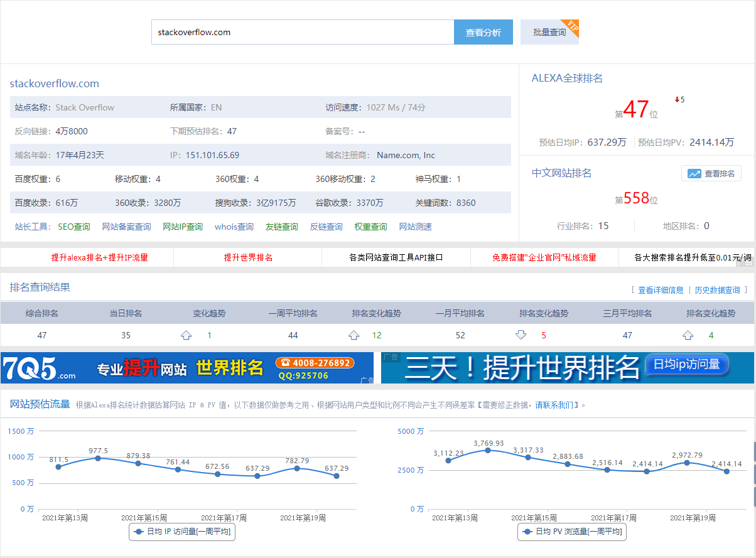Click the domain search input field
The height and width of the screenshot is (558, 756).
[303, 32]
